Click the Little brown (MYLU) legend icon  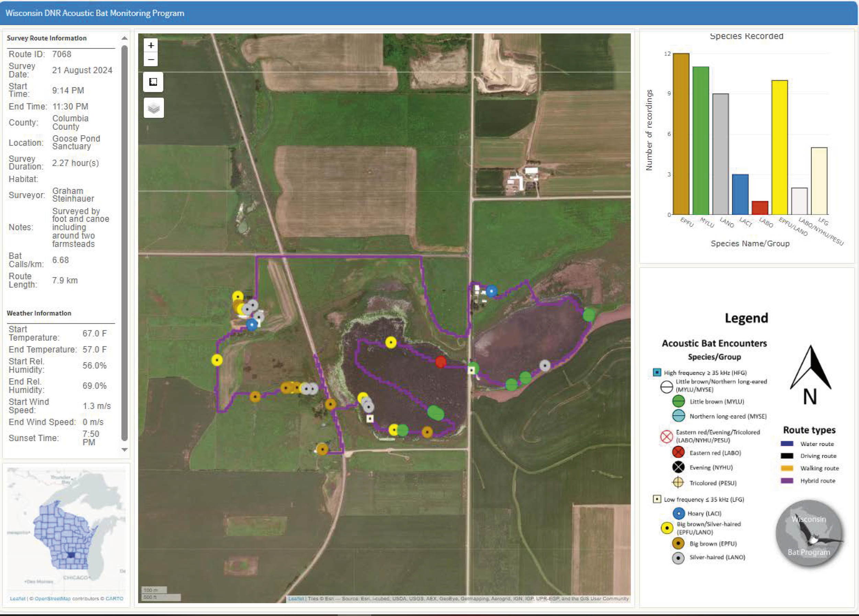678,401
